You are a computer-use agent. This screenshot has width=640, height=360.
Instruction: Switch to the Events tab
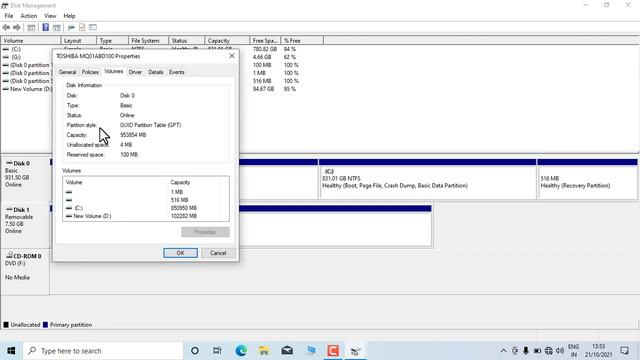(177, 72)
